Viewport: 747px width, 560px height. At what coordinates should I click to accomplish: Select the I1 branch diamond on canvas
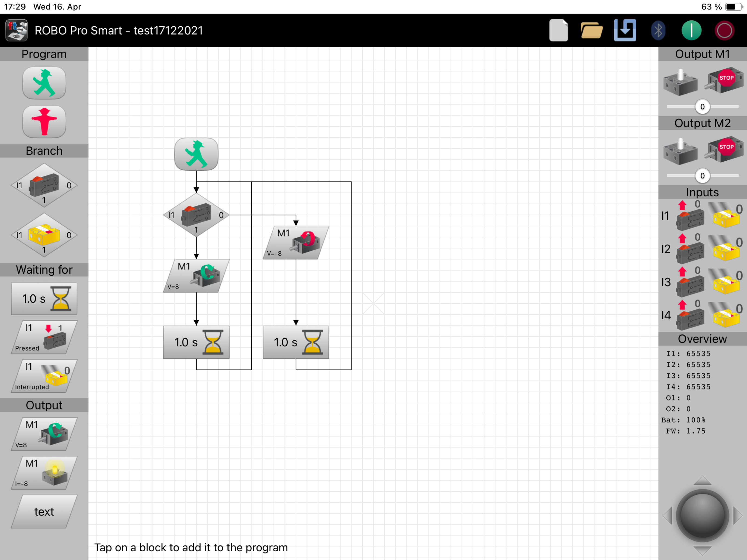pos(196,215)
